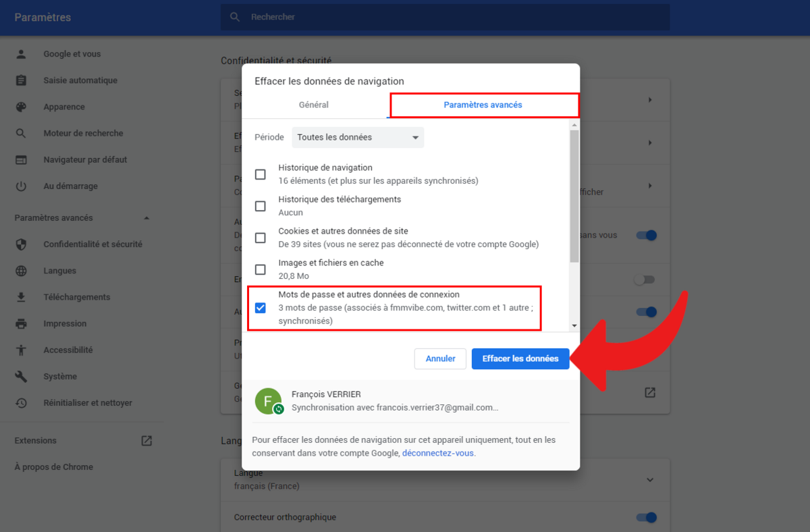Viewport: 810px width, 532px height.
Task: Open Téléchargements in sidebar
Action: (x=77, y=297)
